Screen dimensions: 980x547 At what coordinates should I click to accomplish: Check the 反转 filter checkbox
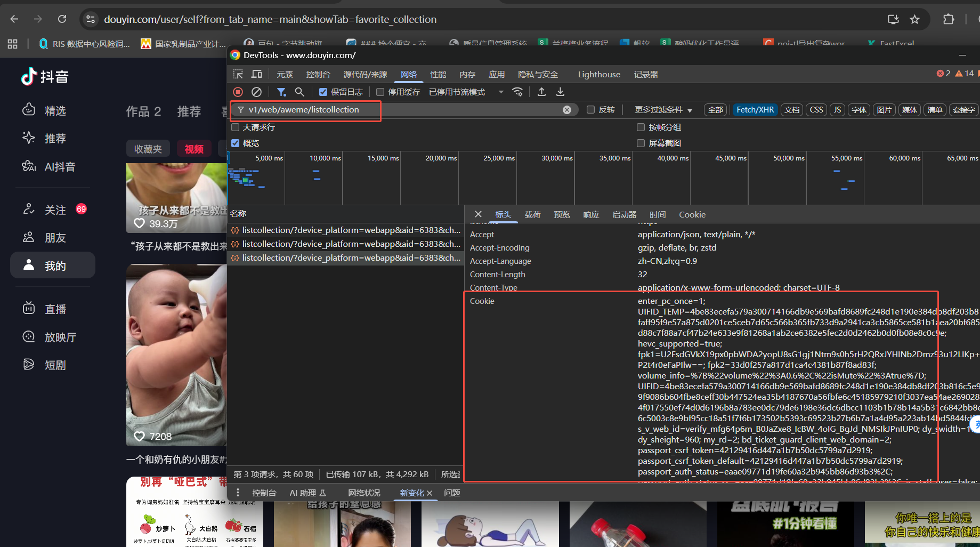tap(590, 110)
